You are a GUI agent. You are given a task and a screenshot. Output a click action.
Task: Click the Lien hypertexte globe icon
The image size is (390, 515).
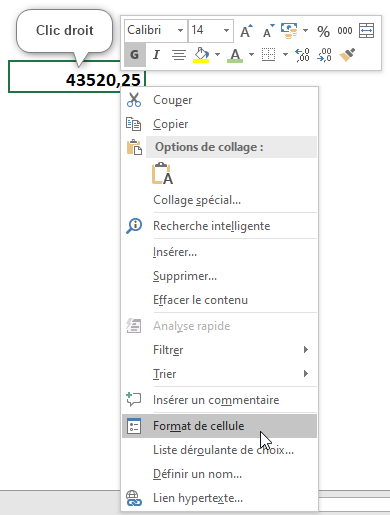tap(134, 498)
